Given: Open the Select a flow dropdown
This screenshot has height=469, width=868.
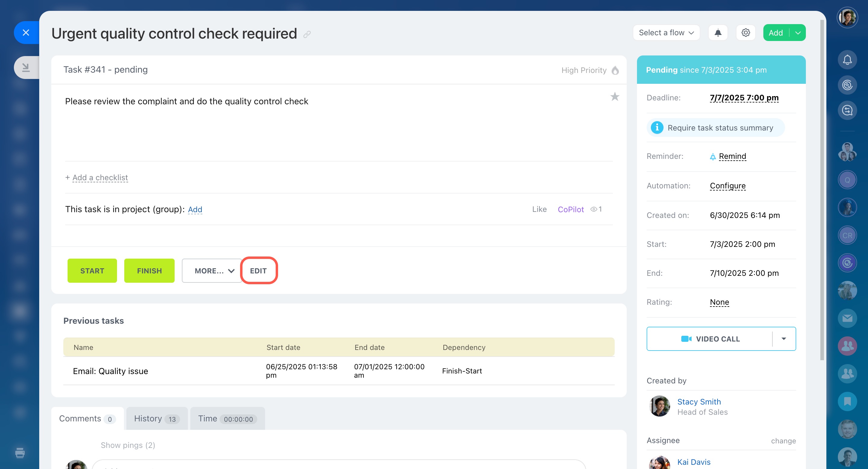Looking at the screenshot, I should tap(666, 33).
